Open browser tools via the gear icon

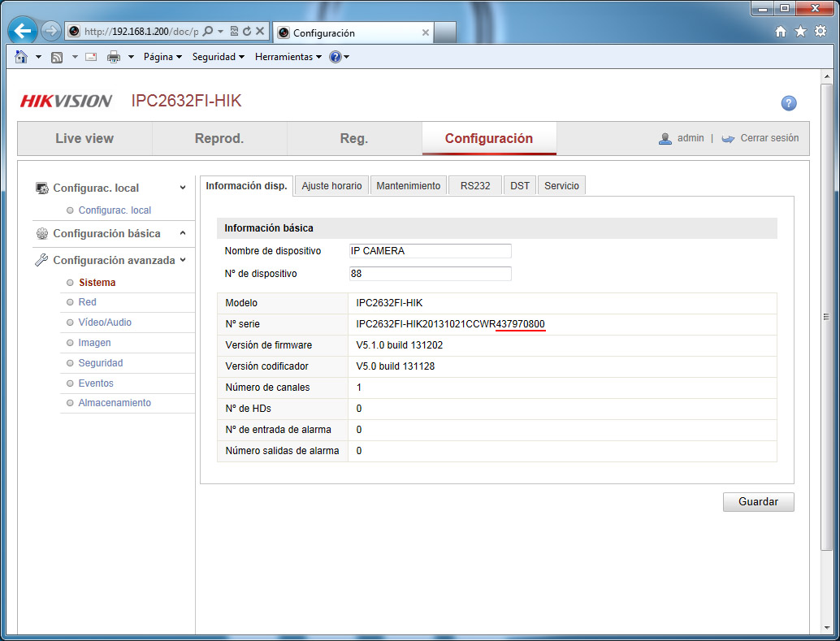tap(821, 31)
